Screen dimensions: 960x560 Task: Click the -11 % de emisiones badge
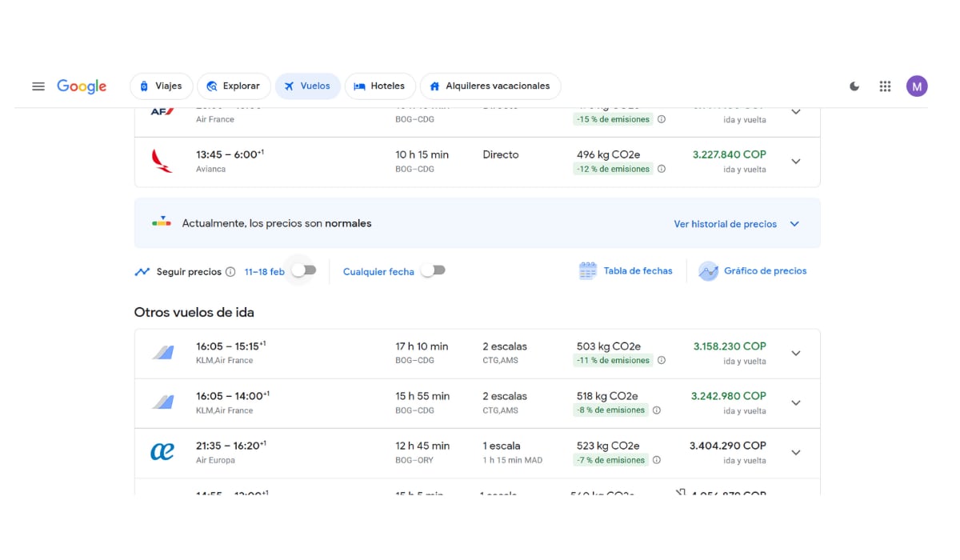(x=614, y=360)
